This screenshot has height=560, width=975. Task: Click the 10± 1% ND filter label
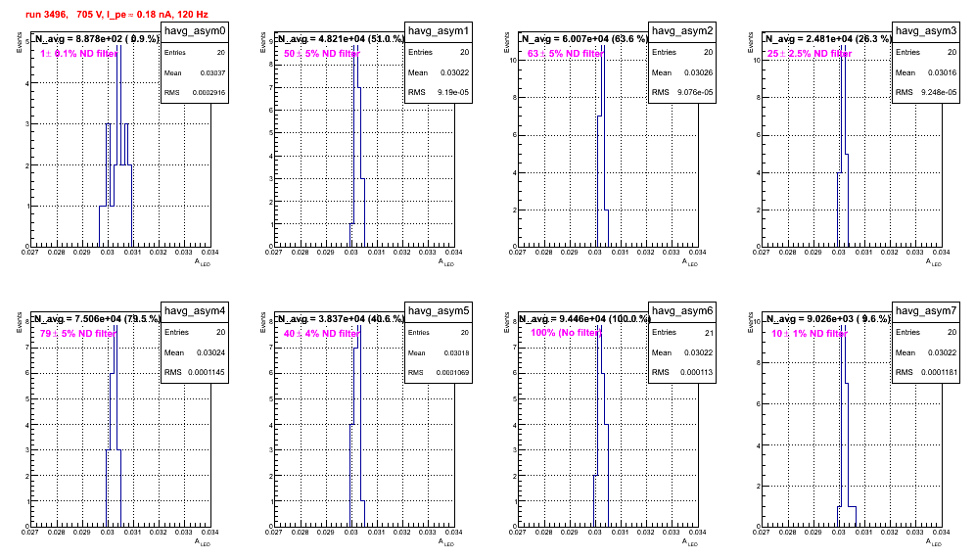pyautogui.click(x=810, y=334)
